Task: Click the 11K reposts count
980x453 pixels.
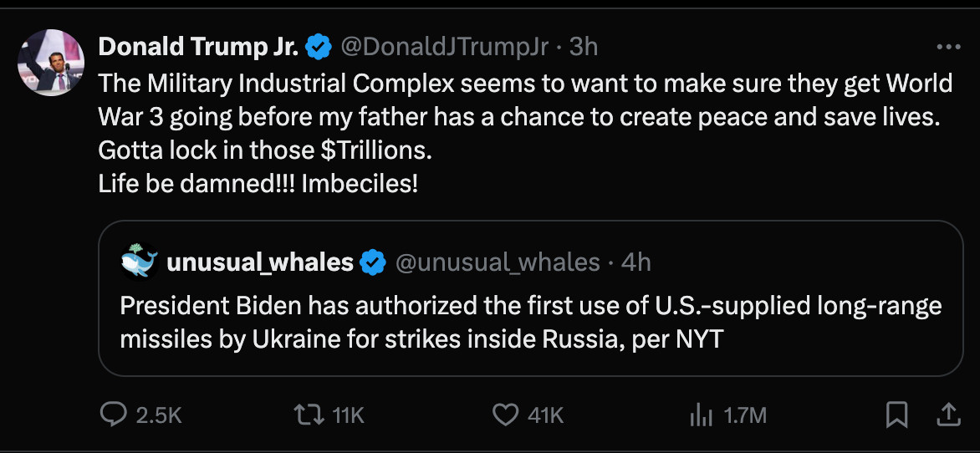Action: 348,415
